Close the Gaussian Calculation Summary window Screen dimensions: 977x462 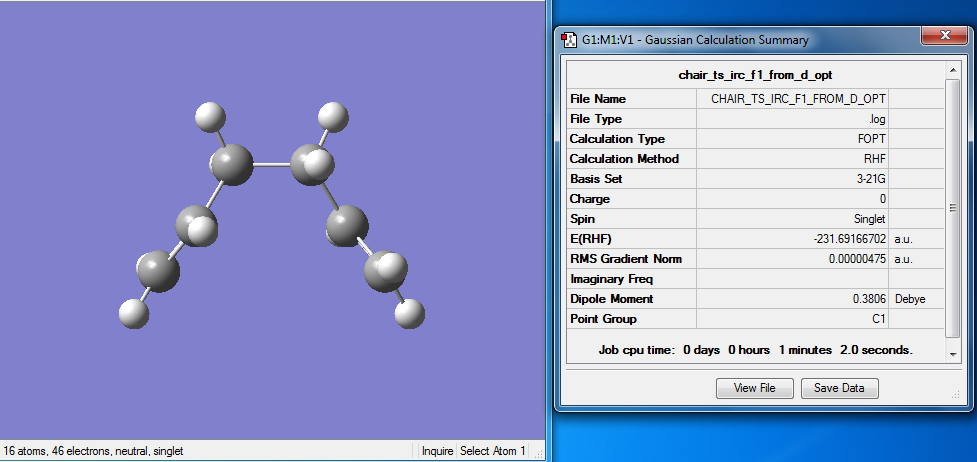coord(945,36)
